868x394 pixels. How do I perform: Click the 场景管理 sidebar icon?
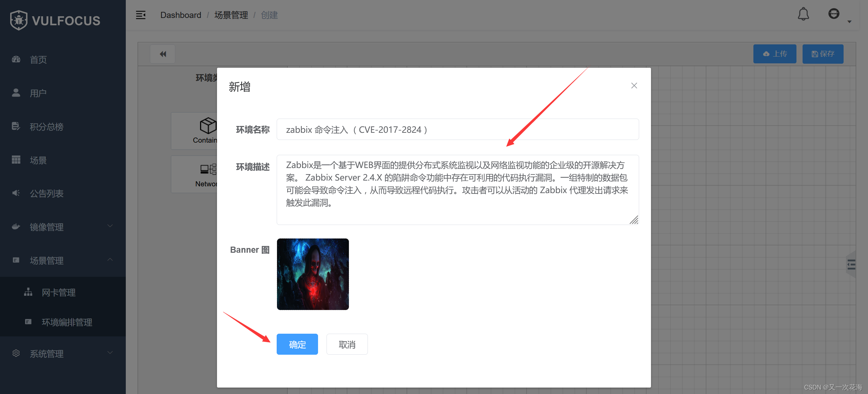(16, 260)
